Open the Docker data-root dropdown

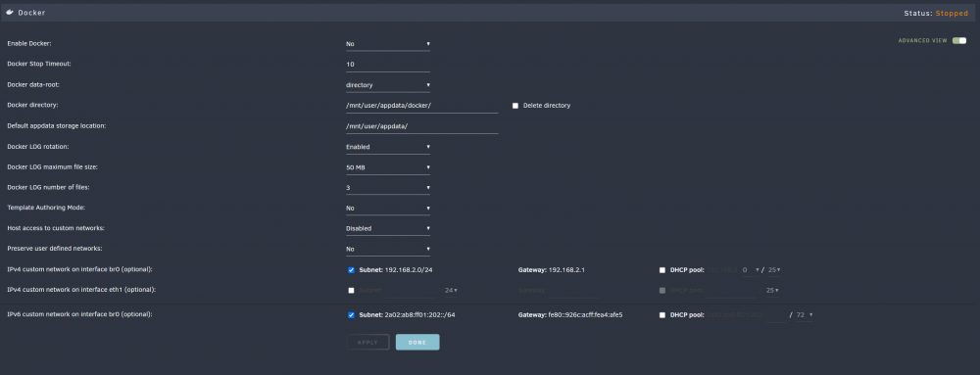coord(387,85)
